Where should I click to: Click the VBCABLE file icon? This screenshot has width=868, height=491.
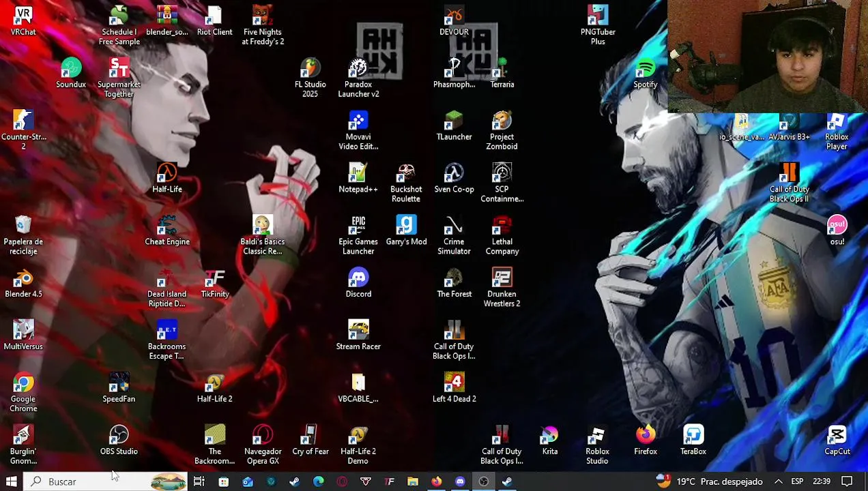358,389
